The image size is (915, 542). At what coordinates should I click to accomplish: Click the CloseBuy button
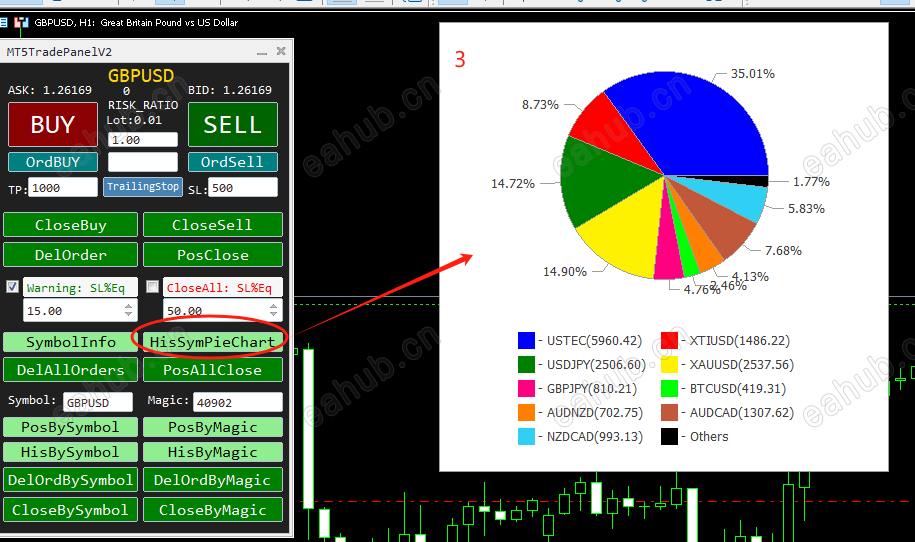pos(71,225)
